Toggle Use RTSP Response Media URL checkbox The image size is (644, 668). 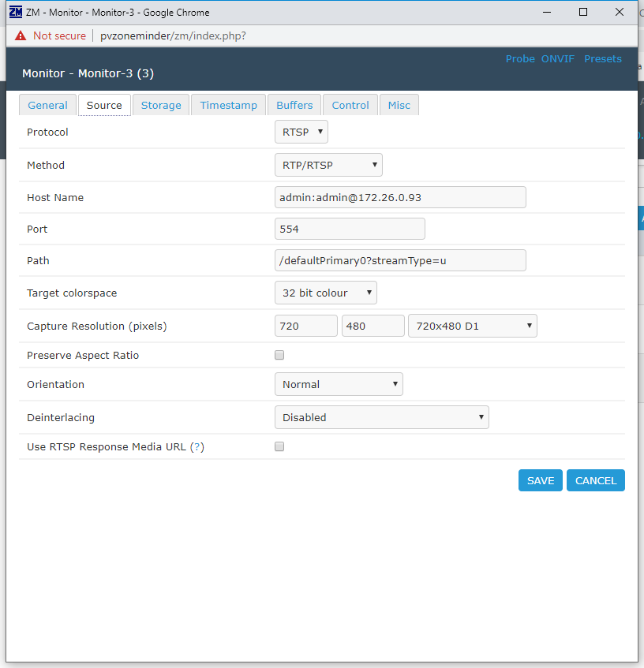(x=279, y=446)
